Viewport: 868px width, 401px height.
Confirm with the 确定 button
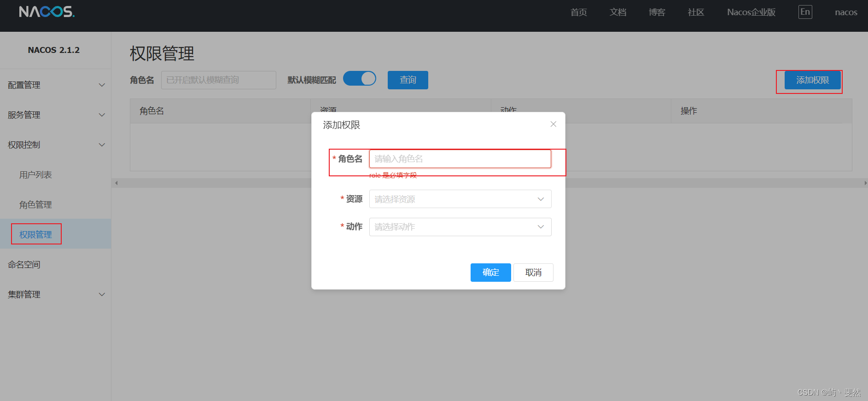coord(490,272)
